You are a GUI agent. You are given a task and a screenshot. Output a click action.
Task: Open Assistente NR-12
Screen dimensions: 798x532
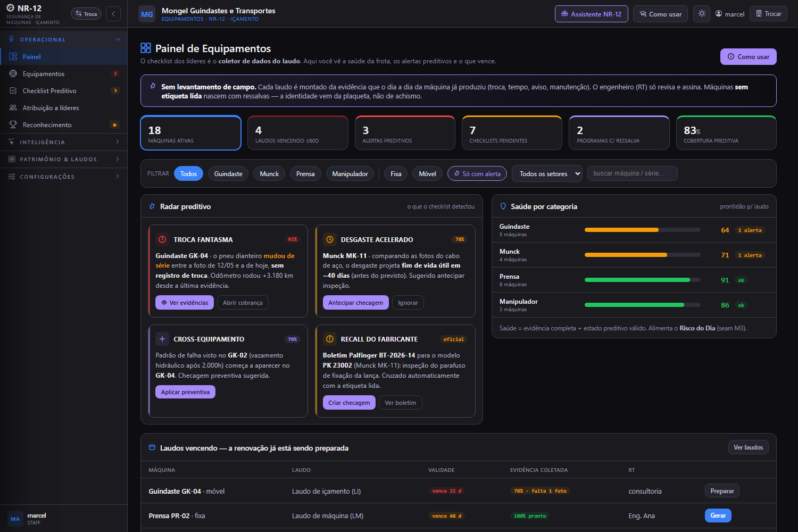point(591,14)
